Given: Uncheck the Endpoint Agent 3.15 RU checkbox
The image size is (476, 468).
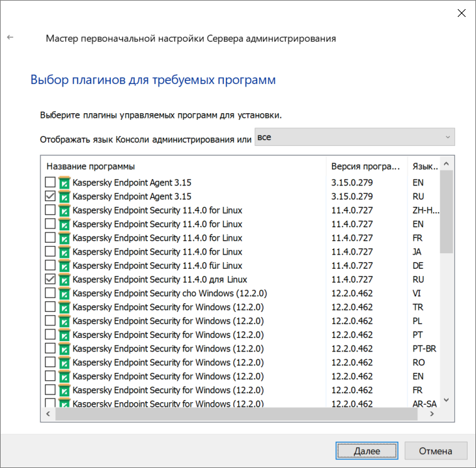Looking at the screenshot, I should pyautogui.click(x=50, y=196).
